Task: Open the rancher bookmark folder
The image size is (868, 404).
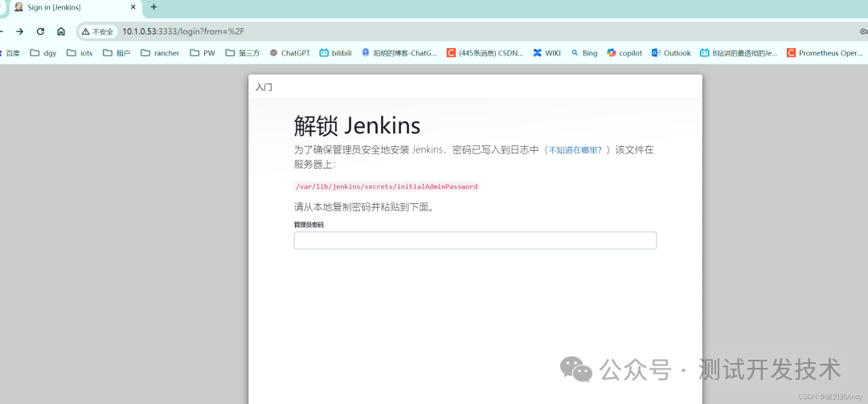Action: [160, 53]
